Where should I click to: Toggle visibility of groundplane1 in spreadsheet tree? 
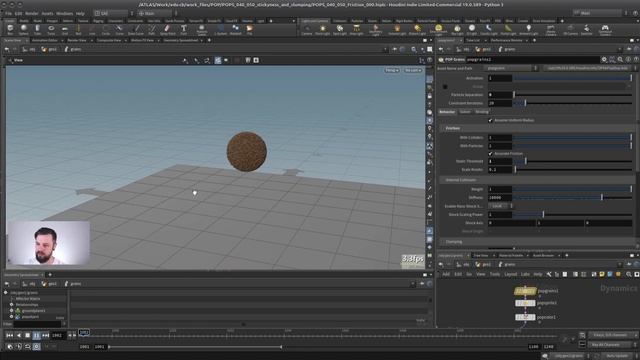(x=11, y=311)
